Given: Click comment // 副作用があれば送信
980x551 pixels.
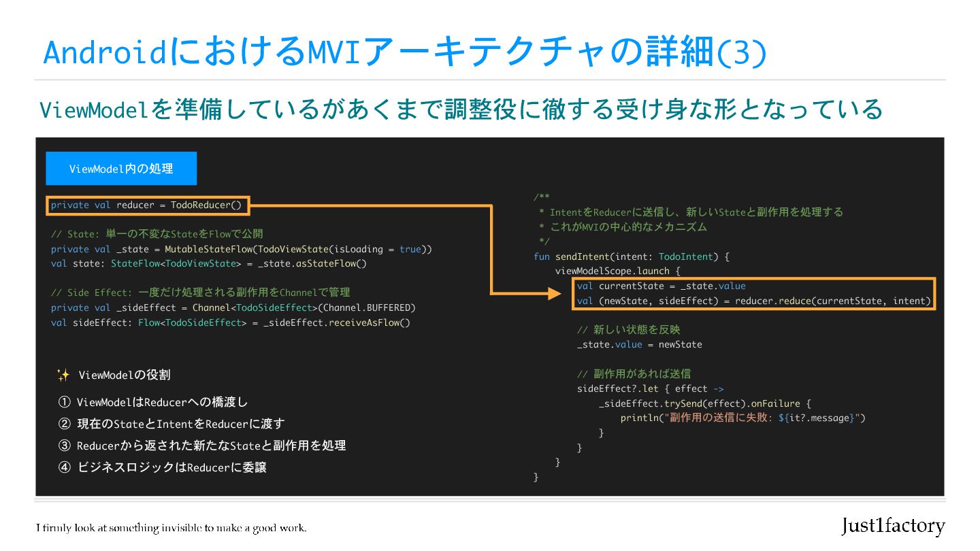Looking at the screenshot, I should coord(634,373).
